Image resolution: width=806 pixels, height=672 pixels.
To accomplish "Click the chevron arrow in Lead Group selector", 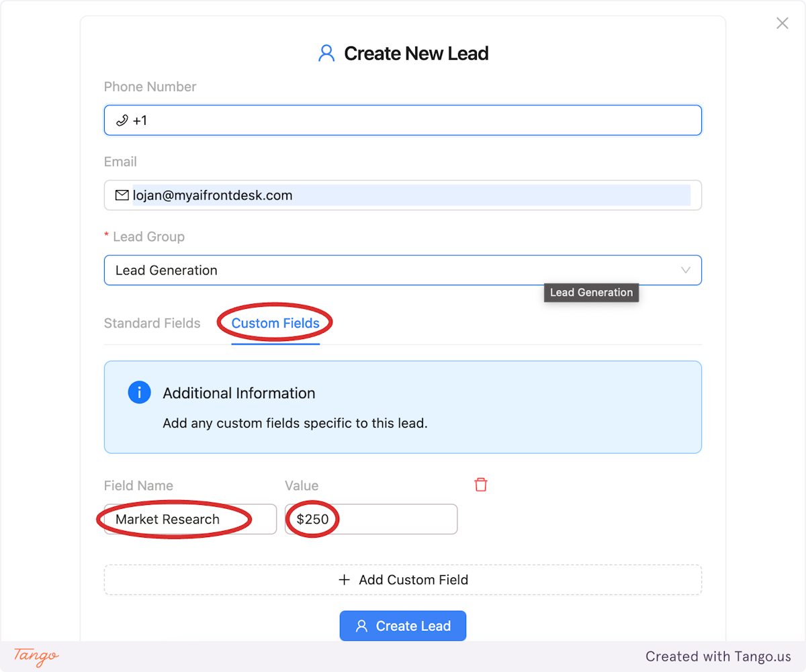I will tap(686, 270).
